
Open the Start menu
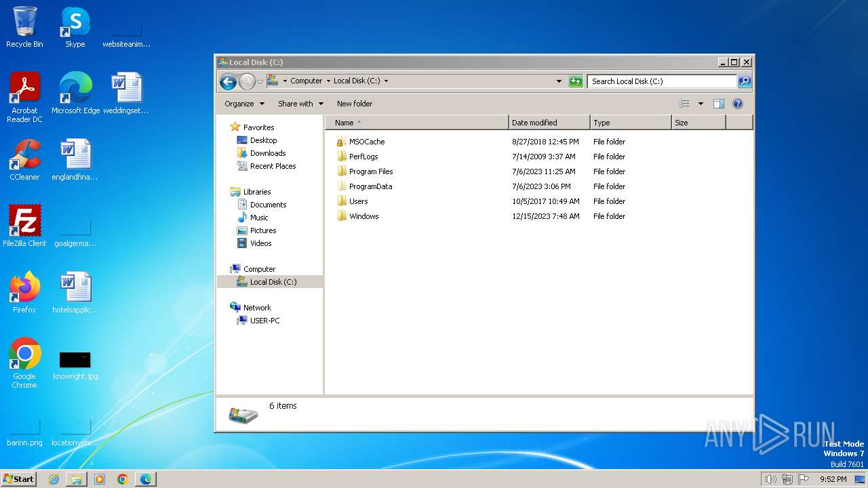[x=18, y=479]
